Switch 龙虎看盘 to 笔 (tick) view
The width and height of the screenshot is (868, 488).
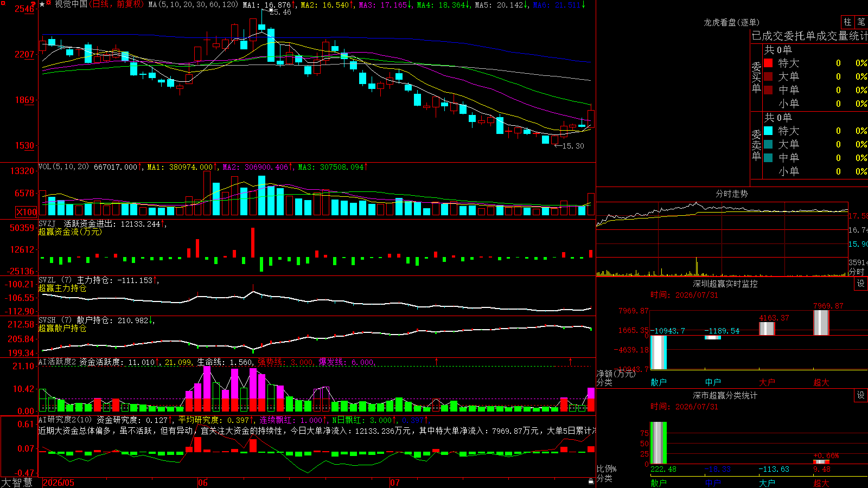[861, 22]
